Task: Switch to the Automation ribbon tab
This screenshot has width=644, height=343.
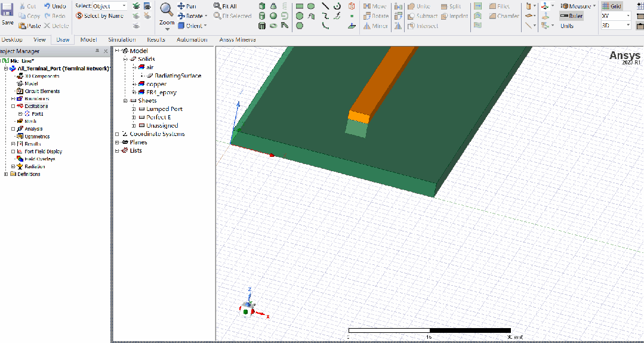Action: (192, 40)
